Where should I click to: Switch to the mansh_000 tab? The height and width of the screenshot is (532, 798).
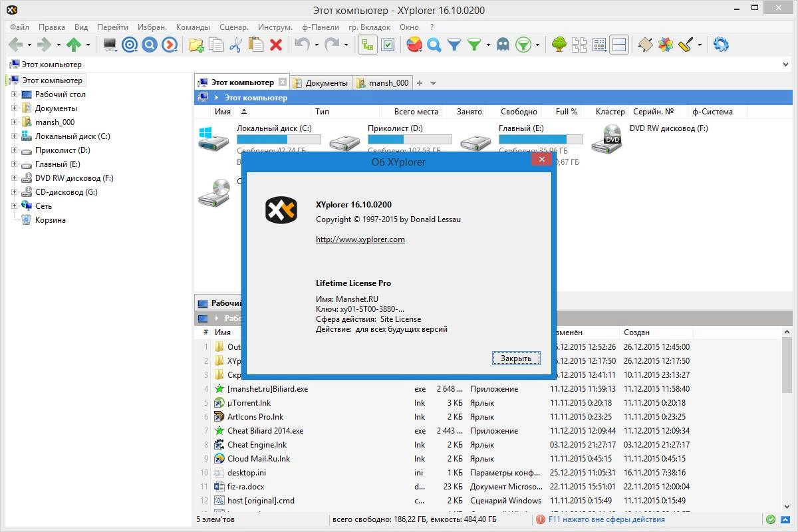(x=383, y=83)
